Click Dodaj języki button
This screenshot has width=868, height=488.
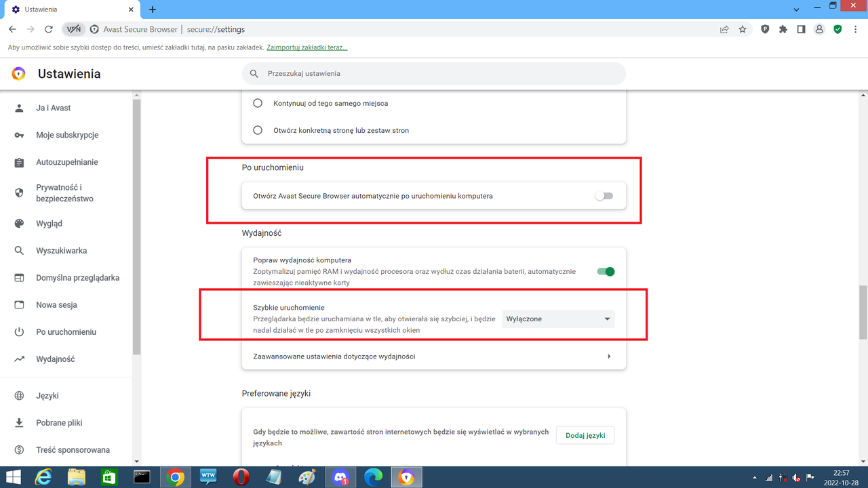(x=585, y=435)
